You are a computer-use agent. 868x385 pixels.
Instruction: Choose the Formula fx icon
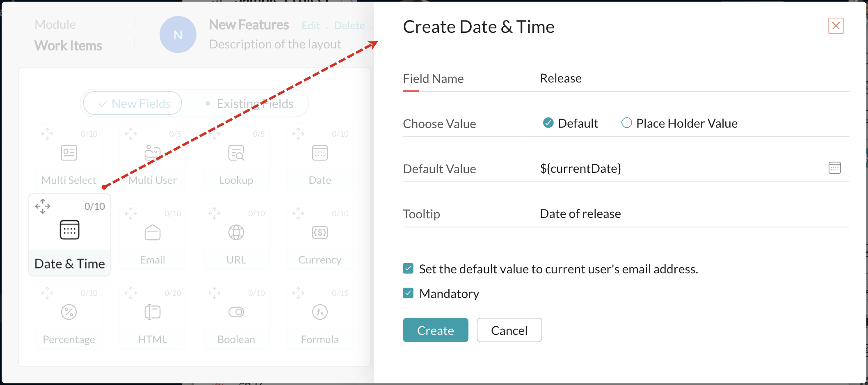coord(320,312)
